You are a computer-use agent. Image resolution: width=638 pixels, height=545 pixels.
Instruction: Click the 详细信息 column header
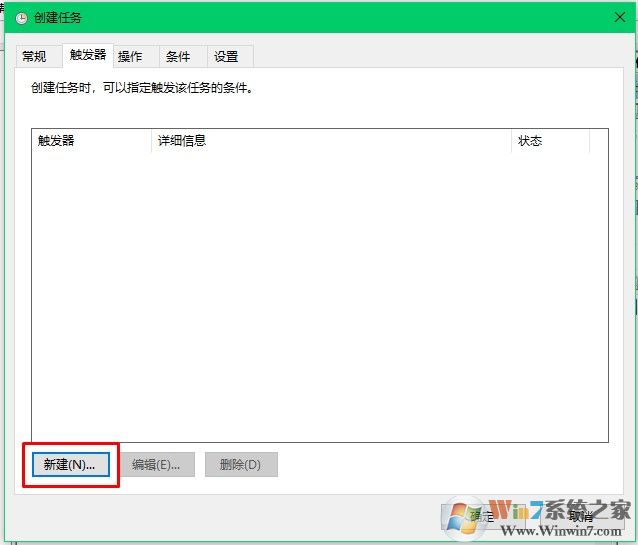click(330, 141)
